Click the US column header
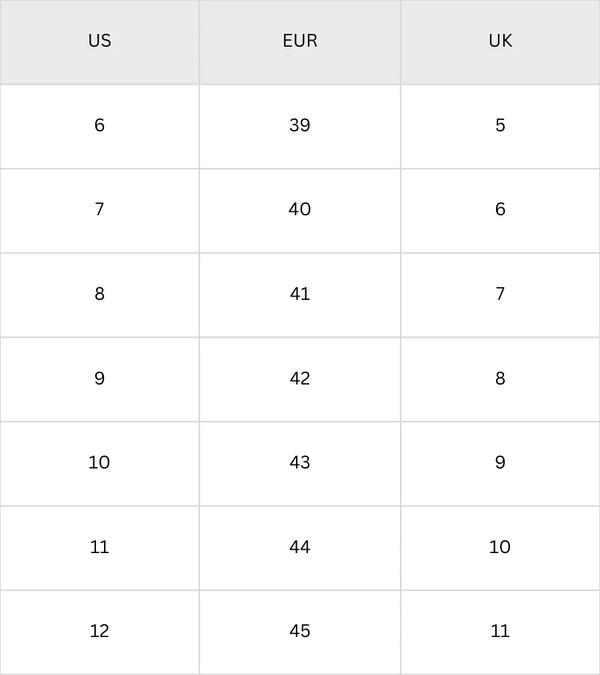Screen dimensions: 600x675 (x=99, y=41)
